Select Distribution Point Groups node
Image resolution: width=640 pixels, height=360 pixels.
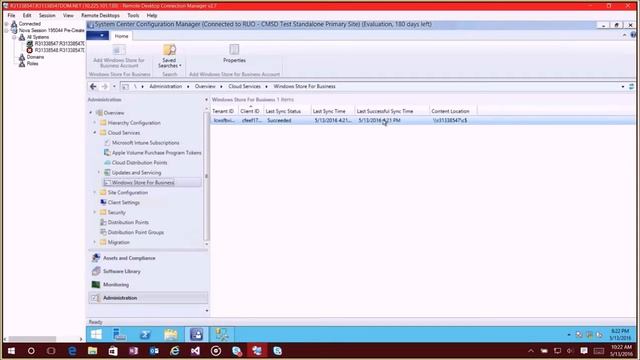click(132, 232)
